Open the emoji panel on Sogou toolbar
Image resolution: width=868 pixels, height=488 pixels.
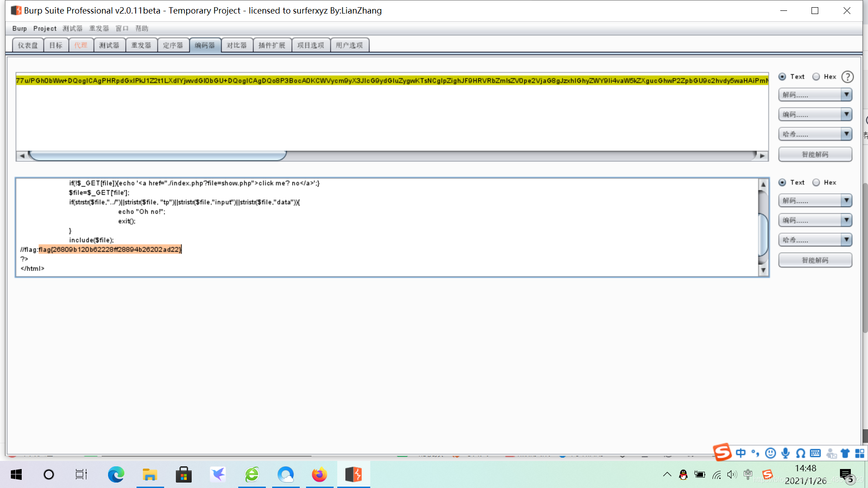point(770,453)
